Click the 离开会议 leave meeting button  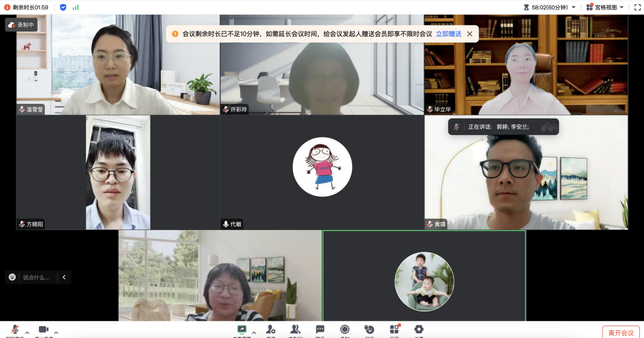pyautogui.click(x=620, y=332)
